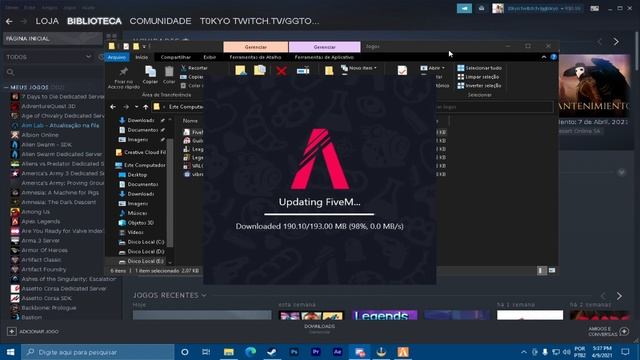Click Inverter seleção in ribbon
The width and height of the screenshot is (640, 360).
click(479, 86)
